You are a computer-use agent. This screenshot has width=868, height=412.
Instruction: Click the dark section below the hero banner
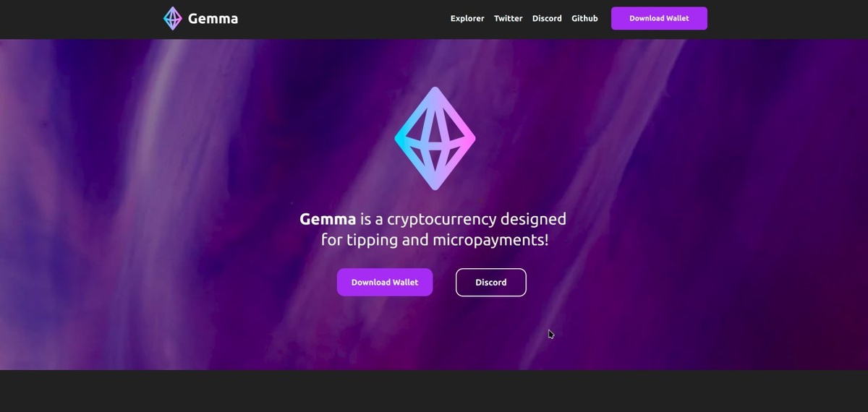(434, 391)
